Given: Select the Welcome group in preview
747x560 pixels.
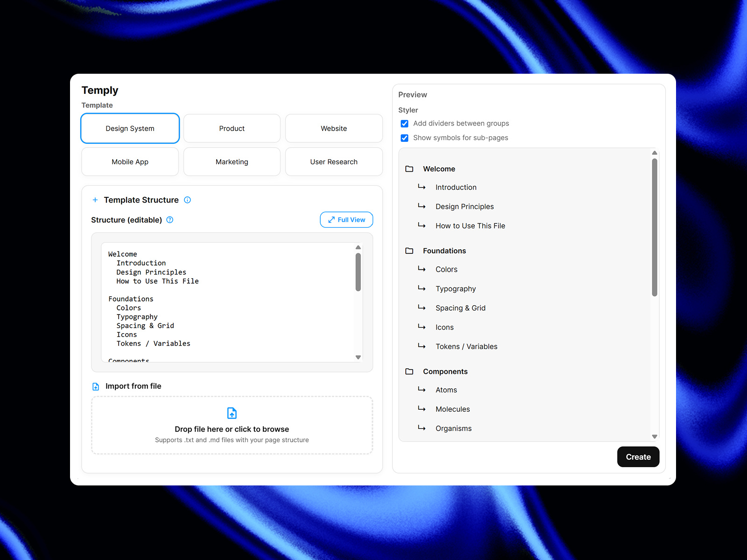Looking at the screenshot, I should click(x=439, y=169).
